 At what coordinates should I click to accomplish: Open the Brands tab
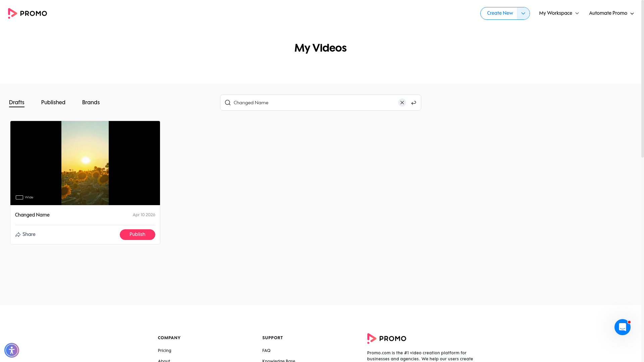[x=91, y=103]
